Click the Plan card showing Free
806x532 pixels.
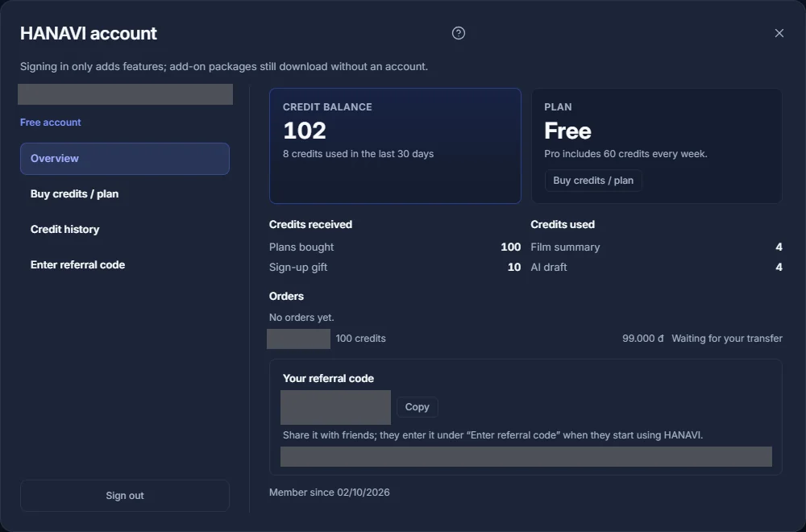click(x=656, y=146)
